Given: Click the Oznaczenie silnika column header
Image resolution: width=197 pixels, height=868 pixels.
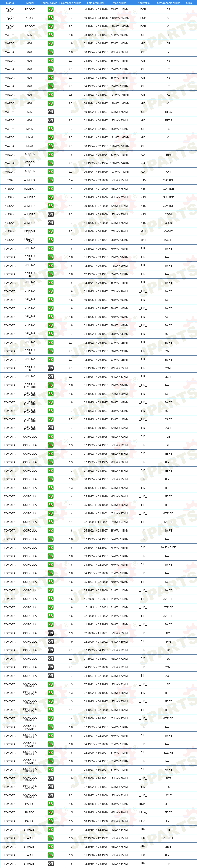Looking at the screenshot, I should [x=169, y=3].
